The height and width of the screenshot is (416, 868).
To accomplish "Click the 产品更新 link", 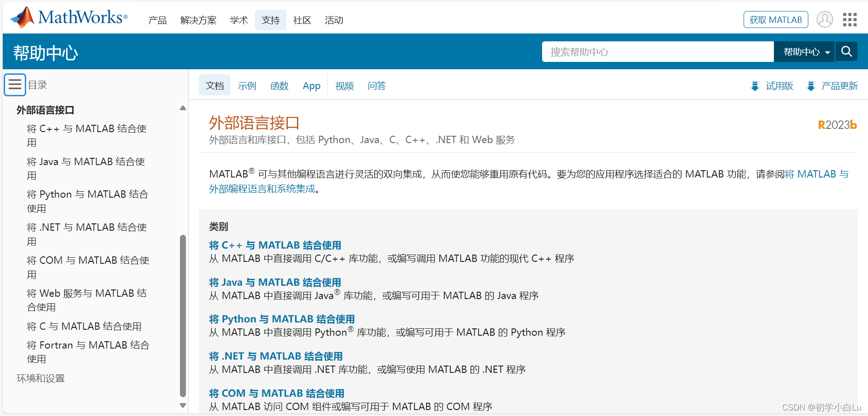I will coord(840,86).
